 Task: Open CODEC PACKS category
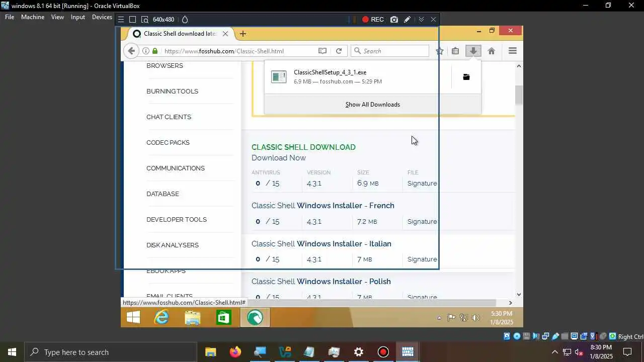(168, 143)
